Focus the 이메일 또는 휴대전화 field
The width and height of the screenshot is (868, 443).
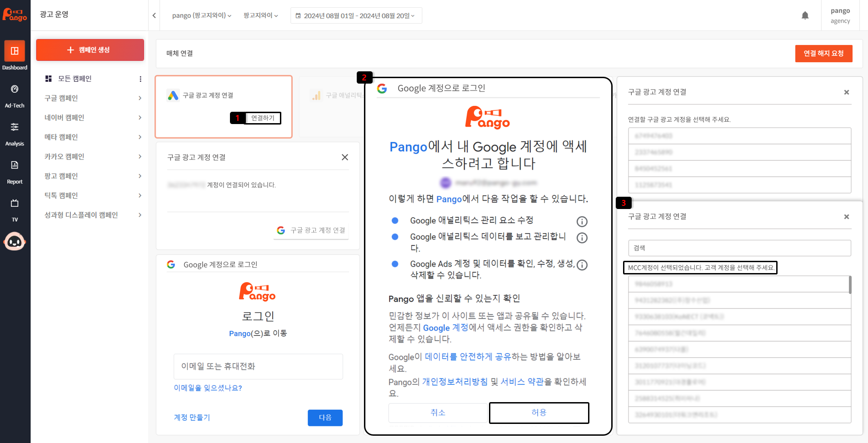point(258,367)
